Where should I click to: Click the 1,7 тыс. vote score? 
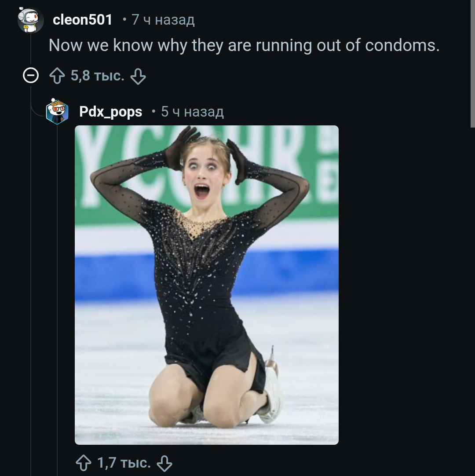pyautogui.click(x=124, y=463)
